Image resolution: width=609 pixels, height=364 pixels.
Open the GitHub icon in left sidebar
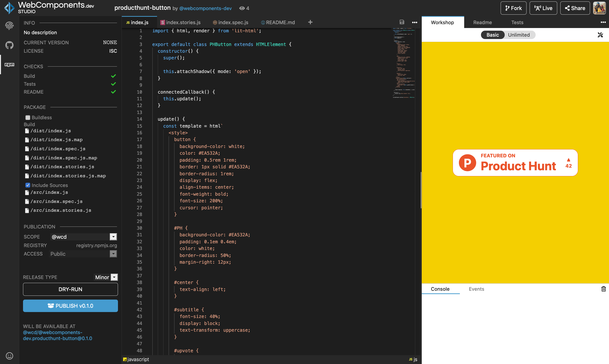[x=9, y=45]
